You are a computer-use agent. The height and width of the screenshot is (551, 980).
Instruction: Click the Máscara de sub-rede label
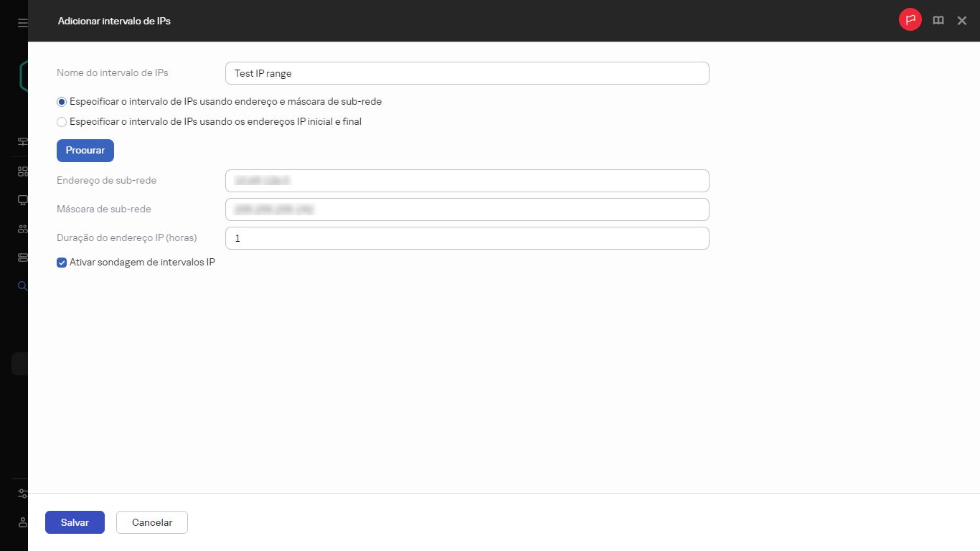coord(104,209)
